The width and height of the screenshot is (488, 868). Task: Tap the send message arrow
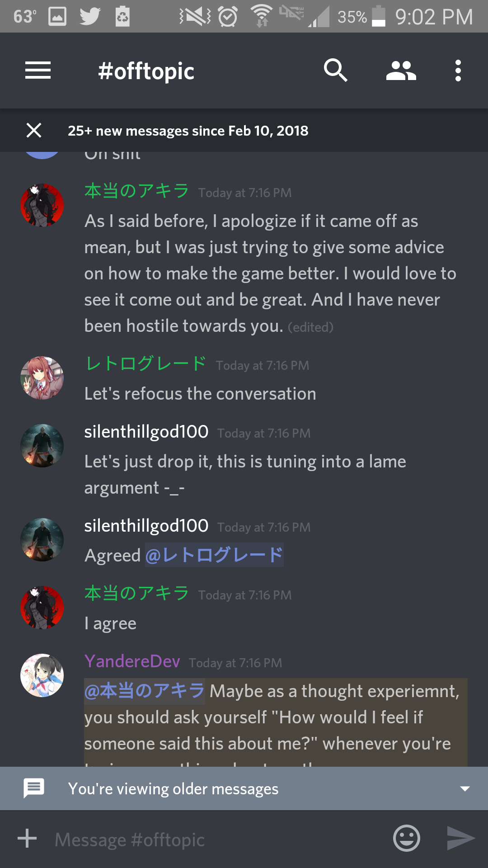pos(460,838)
